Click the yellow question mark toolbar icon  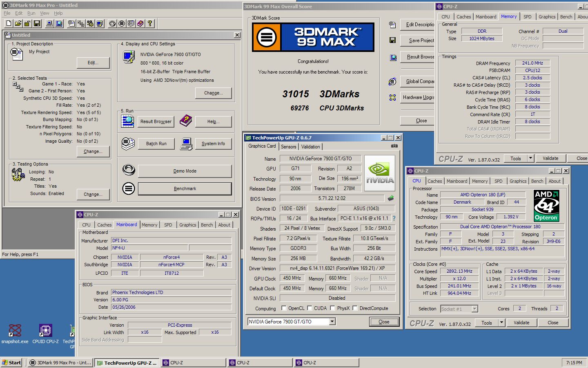tap(150, 23)
